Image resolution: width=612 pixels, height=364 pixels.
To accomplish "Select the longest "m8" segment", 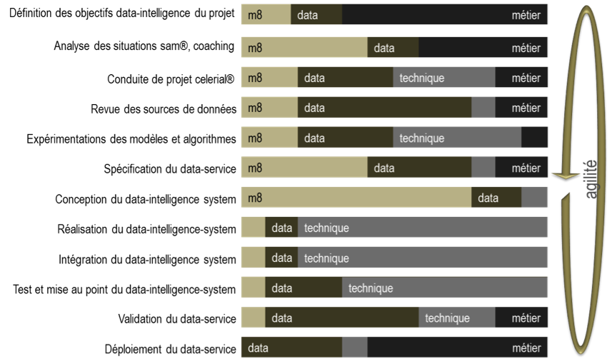I will (x=356, y=198).
